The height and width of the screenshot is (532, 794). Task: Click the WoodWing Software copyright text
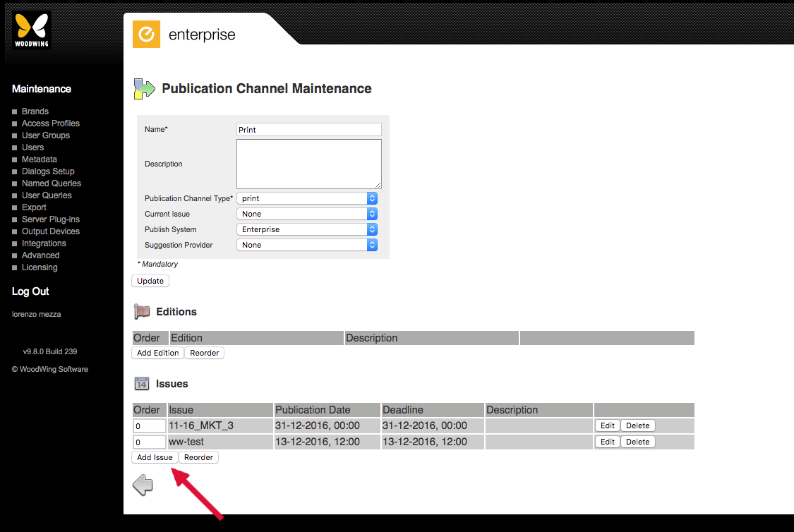(50, 370)
